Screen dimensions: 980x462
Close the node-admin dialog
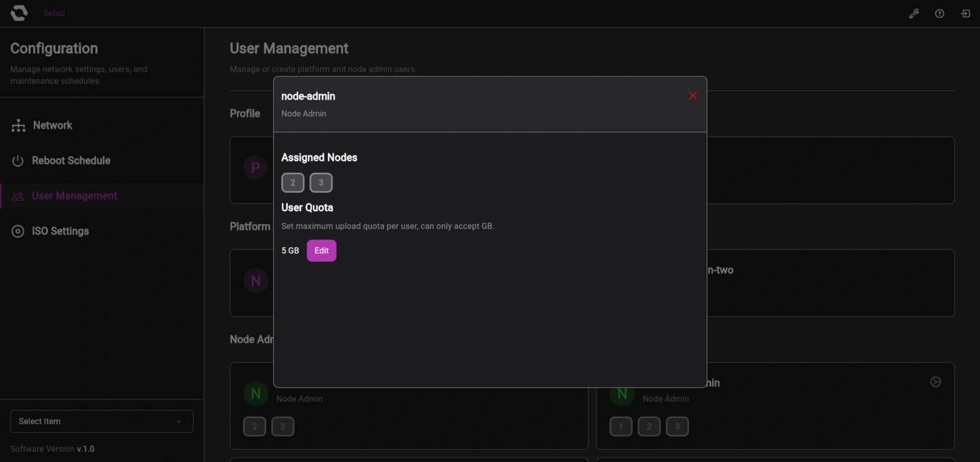pyautogui.click(x=693, y=96)
